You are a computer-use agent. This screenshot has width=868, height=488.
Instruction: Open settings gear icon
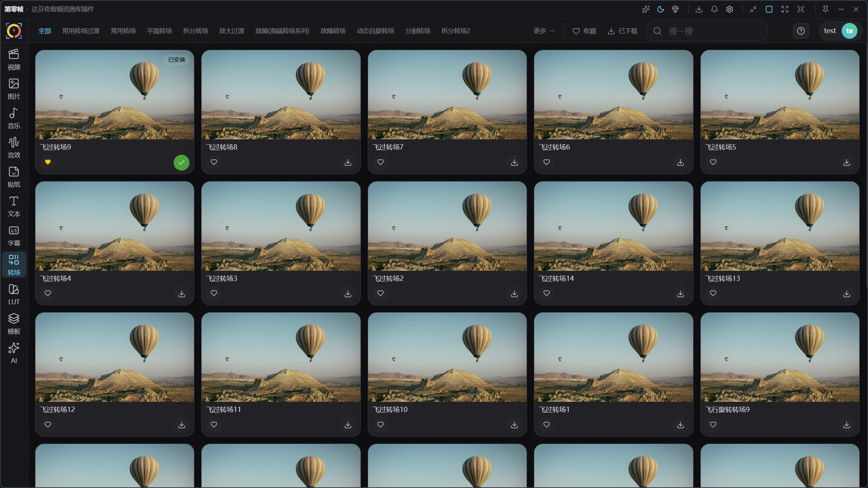pyautogui.click(x=729, y=9)
